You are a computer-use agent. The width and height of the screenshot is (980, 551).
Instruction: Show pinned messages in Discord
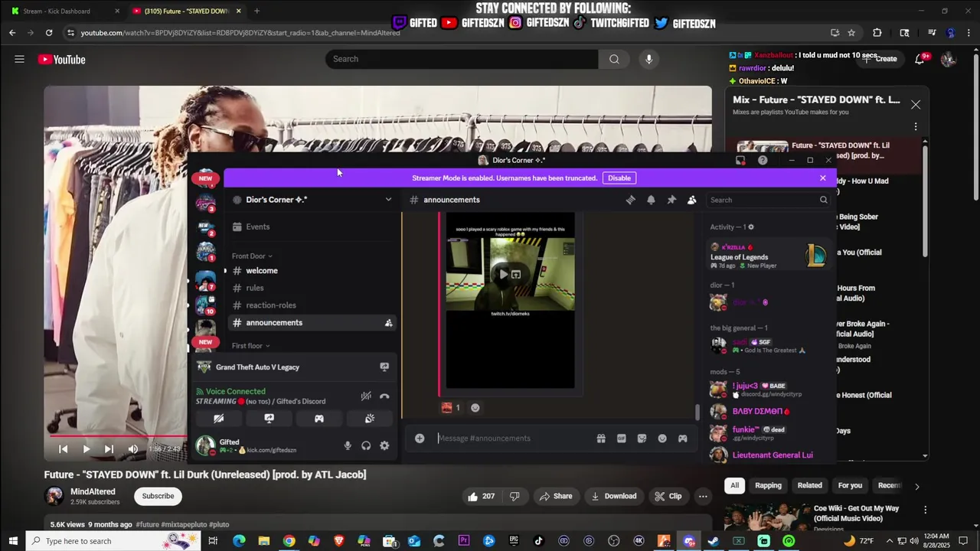(x=671, y=200)
